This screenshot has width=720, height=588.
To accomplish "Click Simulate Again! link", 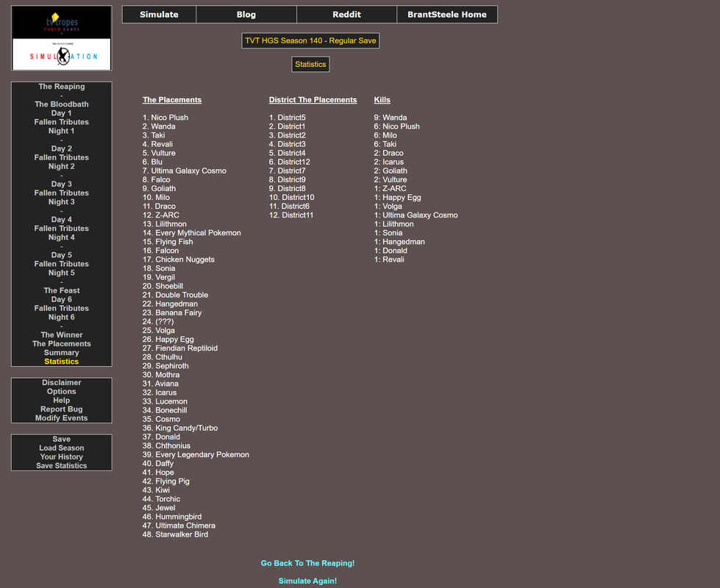I will coord(307,581).
